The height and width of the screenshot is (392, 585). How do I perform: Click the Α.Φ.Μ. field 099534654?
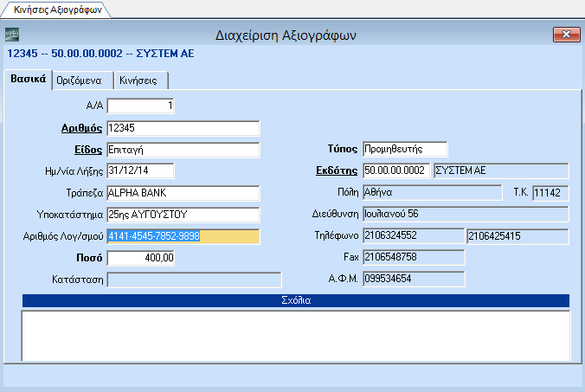click(x=414, y=279)
